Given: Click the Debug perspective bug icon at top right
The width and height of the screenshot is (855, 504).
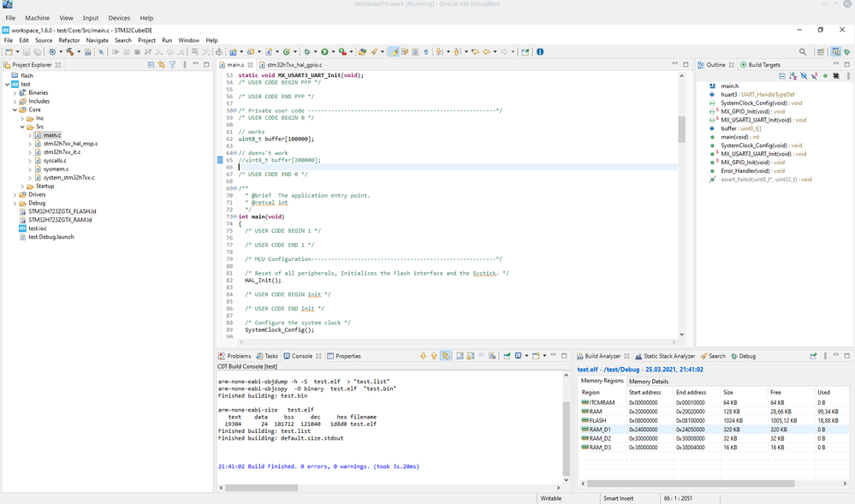Looking at the screenshot, I should tap(846, 52).
